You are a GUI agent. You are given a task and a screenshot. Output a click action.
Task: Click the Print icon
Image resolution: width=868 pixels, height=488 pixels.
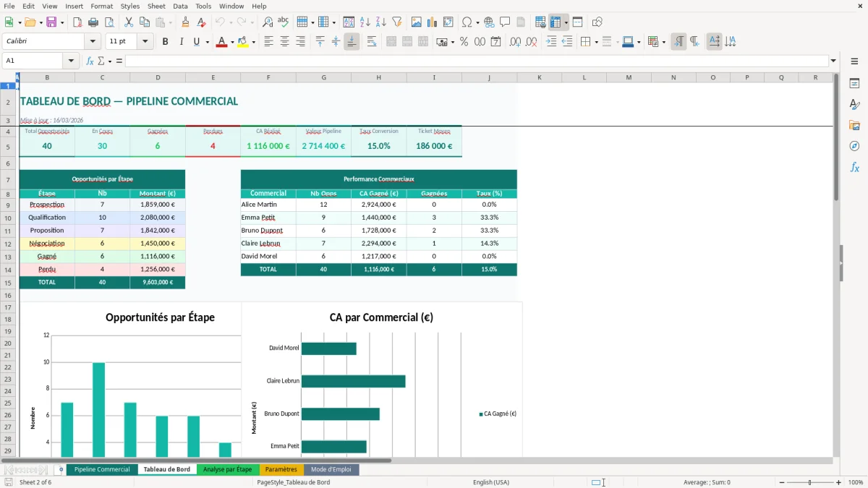(93, 22)
